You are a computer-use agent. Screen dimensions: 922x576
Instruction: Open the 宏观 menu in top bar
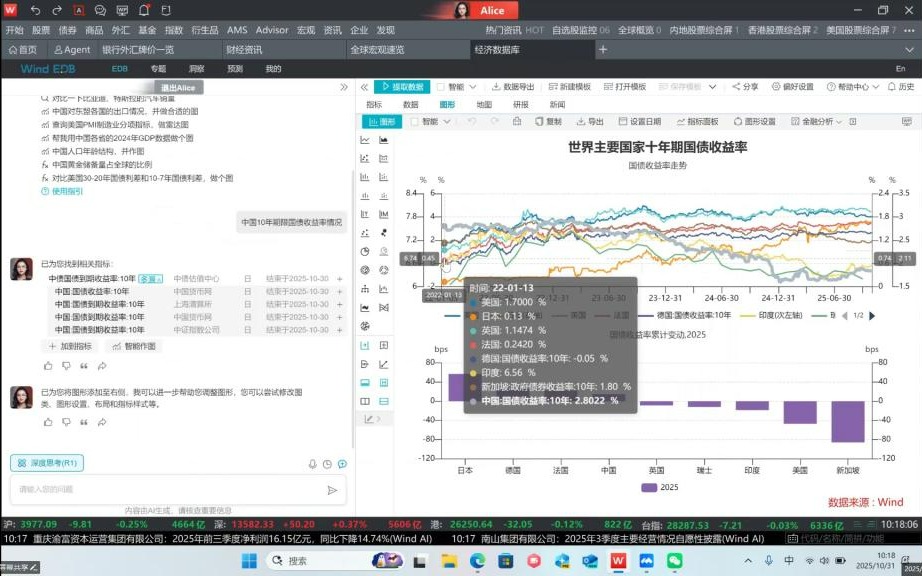[306, 30]
